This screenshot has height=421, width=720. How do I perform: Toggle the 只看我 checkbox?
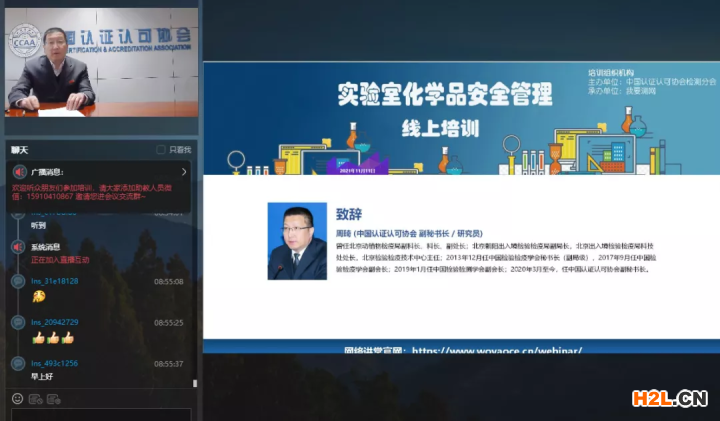(x=161, y=150)
